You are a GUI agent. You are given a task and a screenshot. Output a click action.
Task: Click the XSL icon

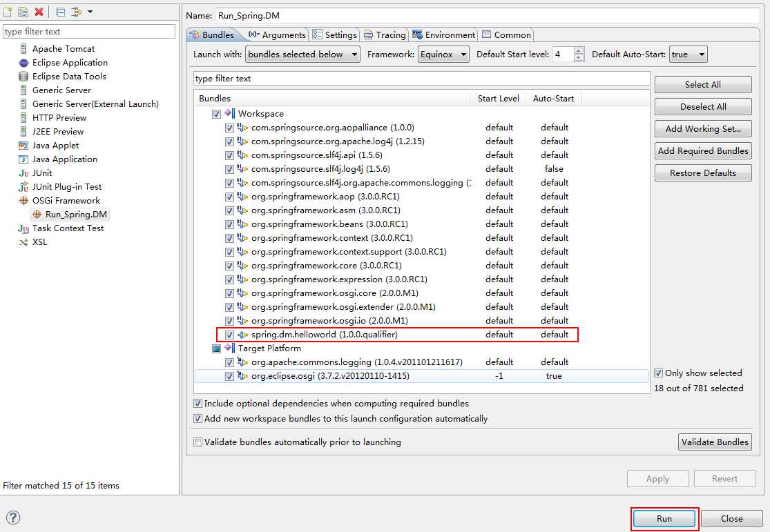pos(23,242)
